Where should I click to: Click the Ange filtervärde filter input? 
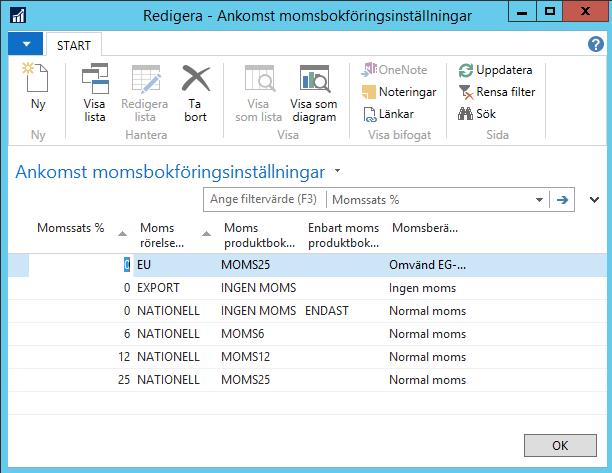(264, 199)
